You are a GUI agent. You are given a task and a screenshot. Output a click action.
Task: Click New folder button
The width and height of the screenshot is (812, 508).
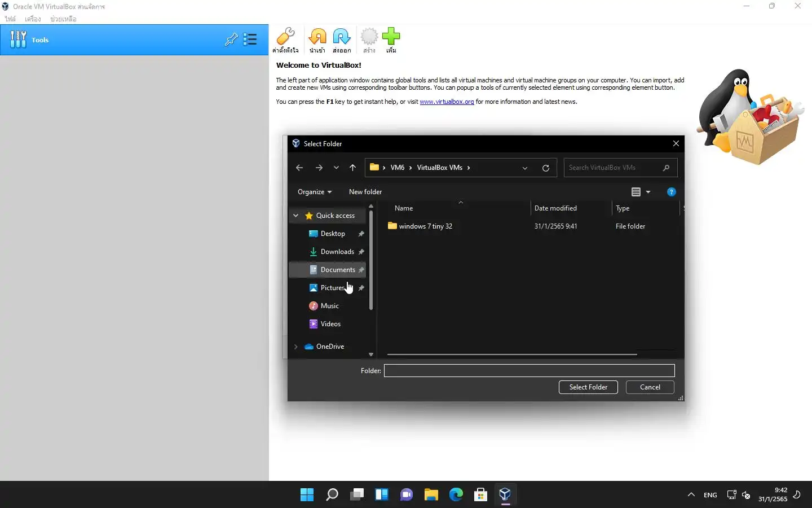[x=365, y=192]
